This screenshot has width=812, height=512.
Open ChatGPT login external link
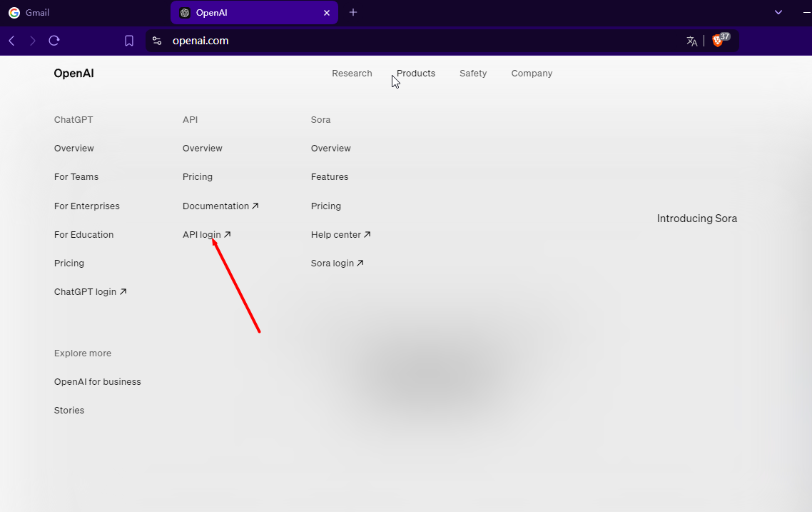(90, 292)
